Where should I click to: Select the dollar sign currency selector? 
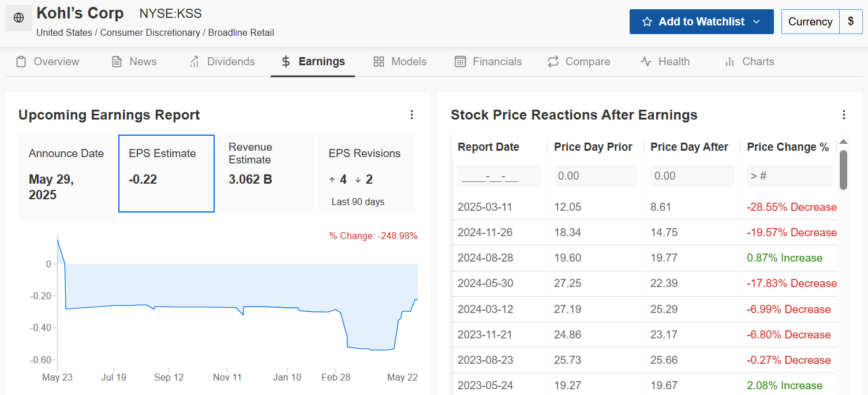click(851, 21)
